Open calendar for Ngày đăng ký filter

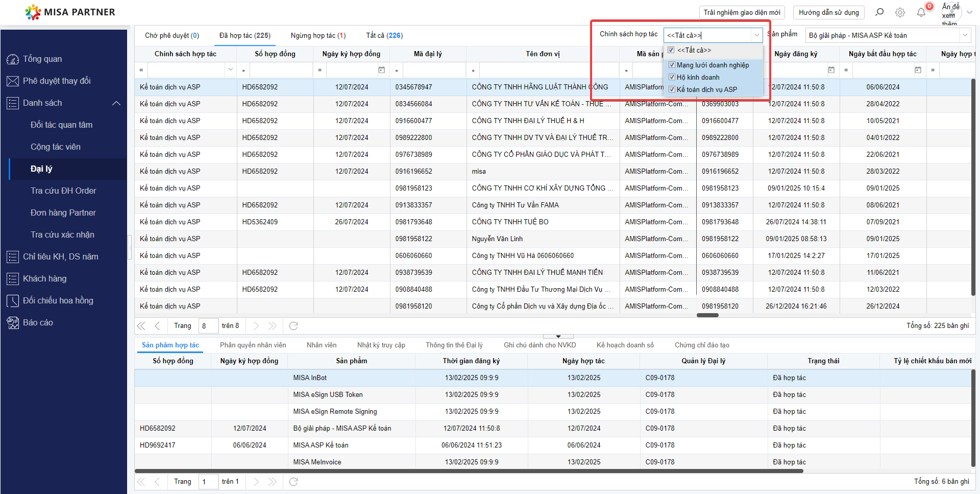click(831, 70)
